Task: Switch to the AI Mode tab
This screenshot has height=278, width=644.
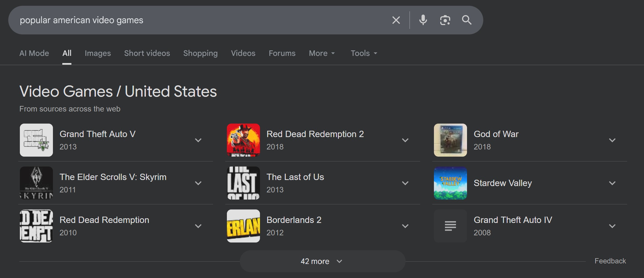Action: click(34, 53)
